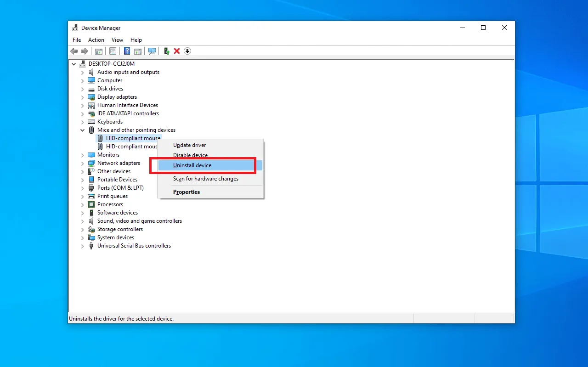Select the System devices label

[x=116, y=237]
